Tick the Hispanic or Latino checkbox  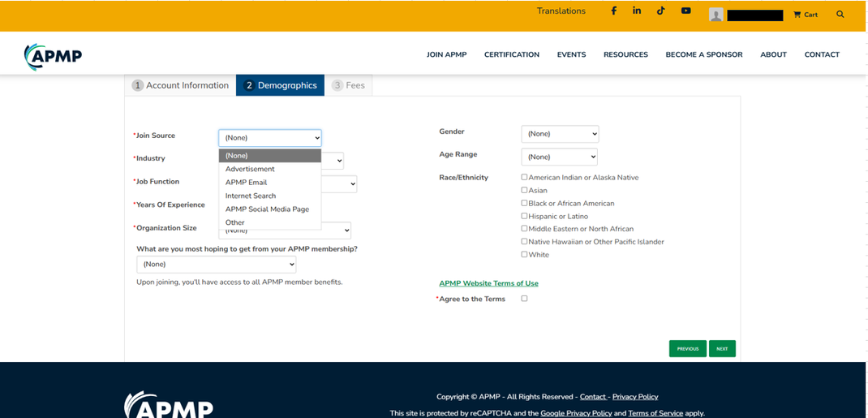pyautogui.click(x=524, y=216)
